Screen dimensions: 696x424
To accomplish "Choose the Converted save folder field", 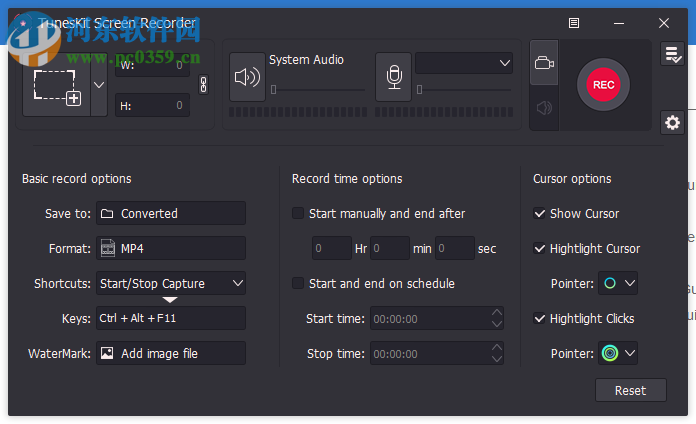I will click(x=171, y=214).
